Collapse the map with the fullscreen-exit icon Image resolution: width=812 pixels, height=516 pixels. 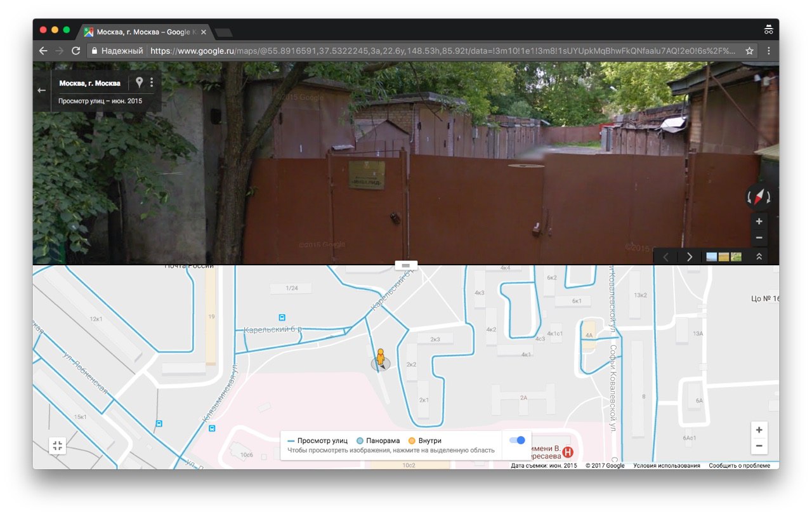pyautogui.click(x=58, y=446)
